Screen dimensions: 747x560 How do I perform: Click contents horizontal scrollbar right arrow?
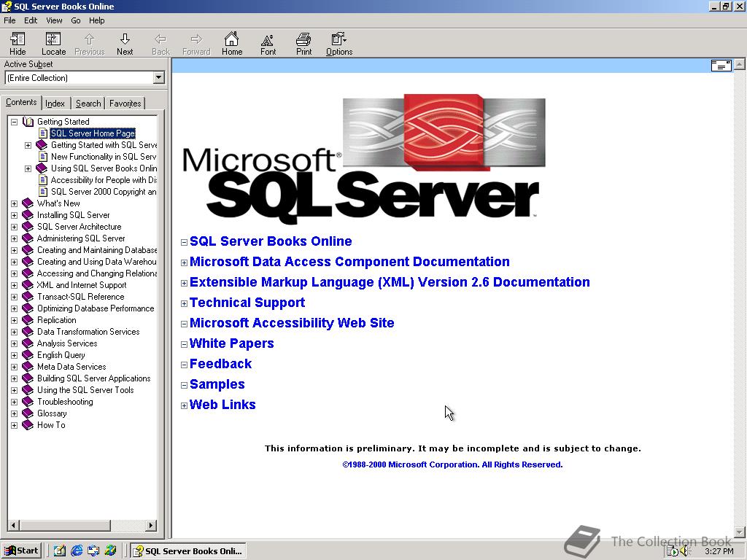[150, 525]
